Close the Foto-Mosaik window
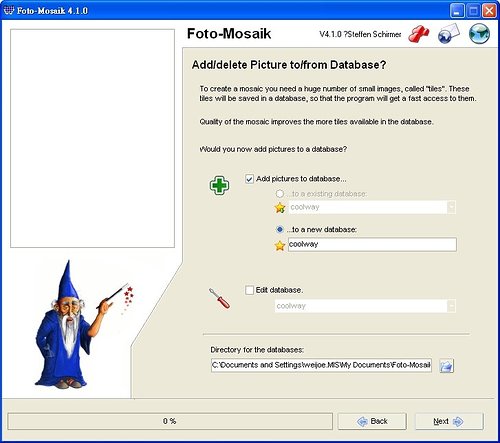The height and width of the screenshot is (443, 500). [489, 11]
